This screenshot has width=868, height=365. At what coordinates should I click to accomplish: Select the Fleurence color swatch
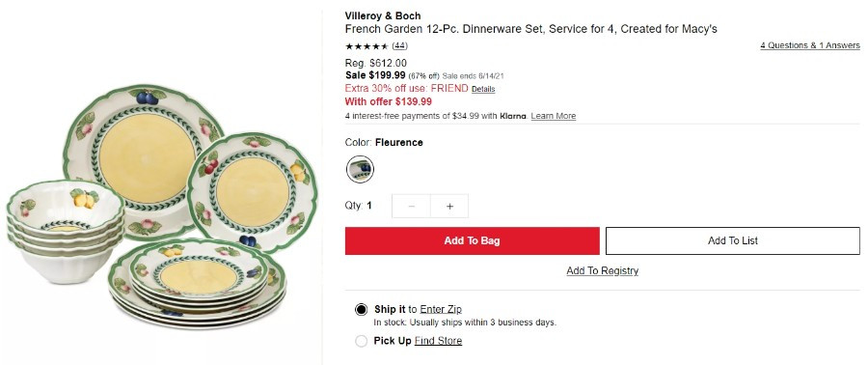coord(360,170)
